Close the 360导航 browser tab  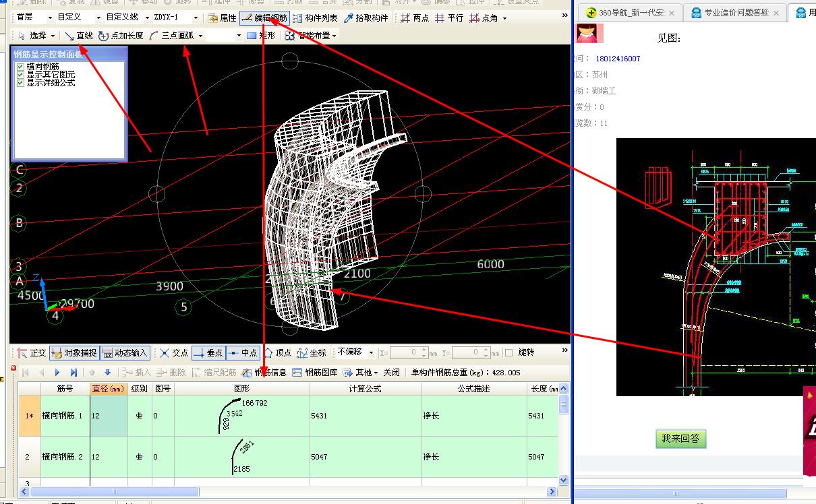673,13
